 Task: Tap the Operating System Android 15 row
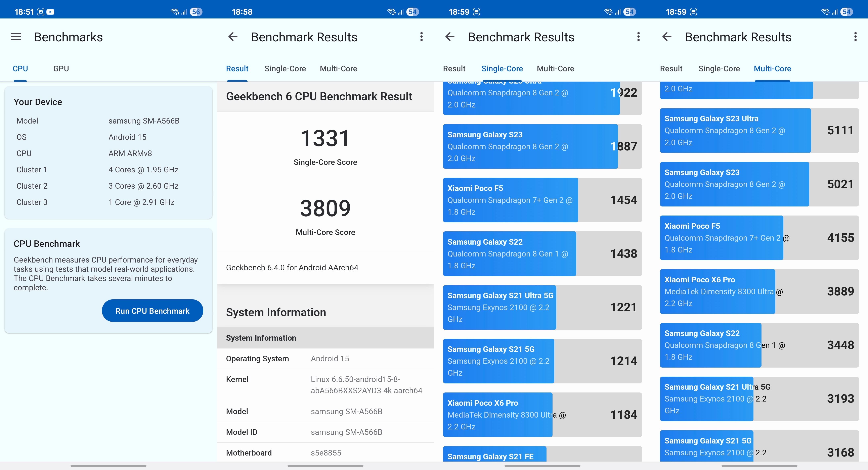pos(325,359)
